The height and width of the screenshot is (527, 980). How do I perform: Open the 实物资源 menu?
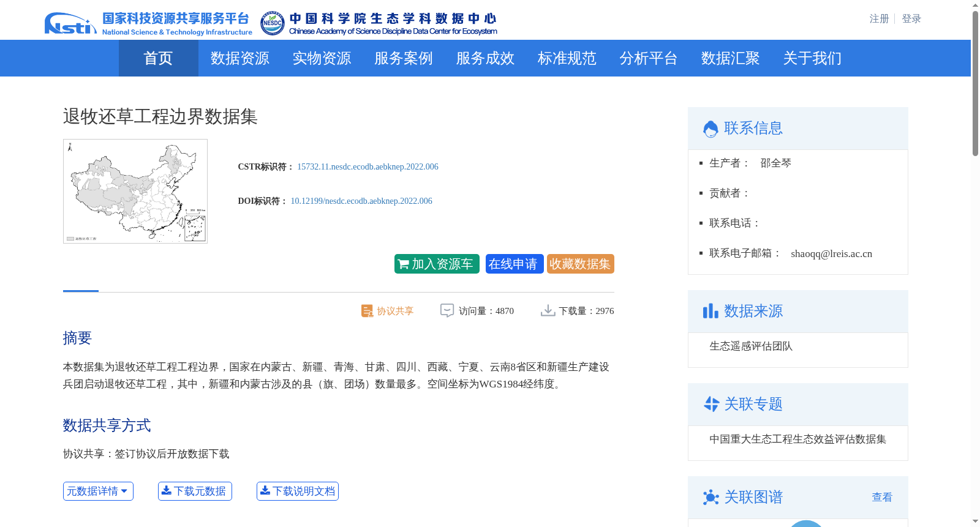coord(322,58)
